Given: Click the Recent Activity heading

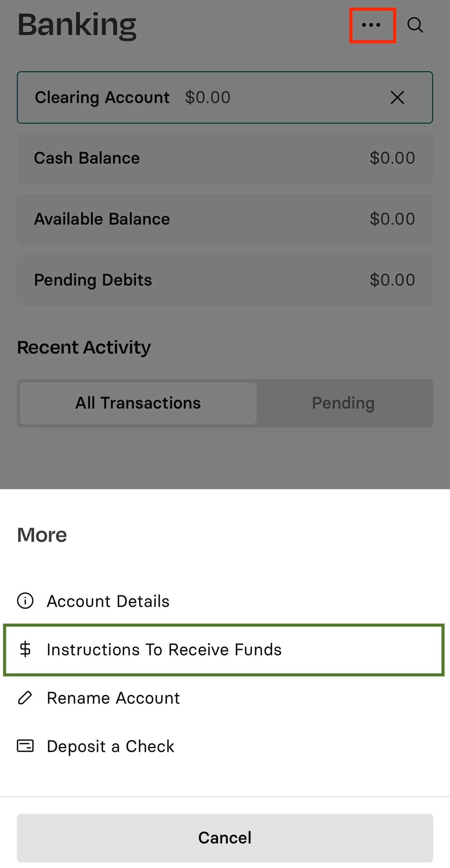Looking at the screenshot, I should tap(84, 347).
